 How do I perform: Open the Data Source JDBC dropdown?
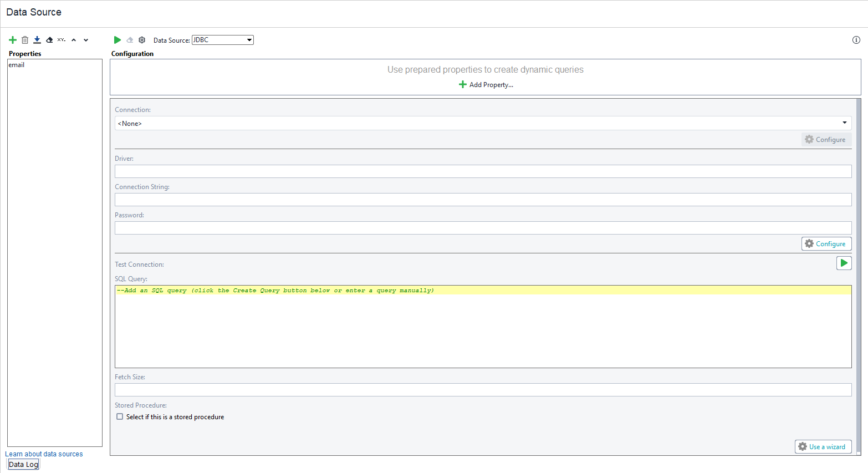tap(249, 39)
